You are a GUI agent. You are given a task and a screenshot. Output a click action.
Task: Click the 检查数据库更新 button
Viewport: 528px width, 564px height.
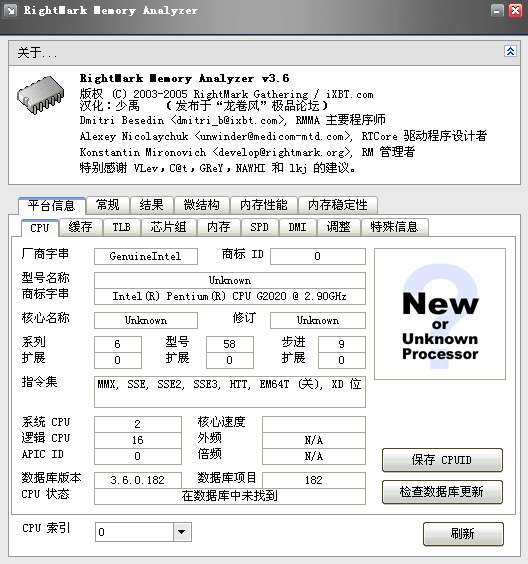(x=442, y=492)
